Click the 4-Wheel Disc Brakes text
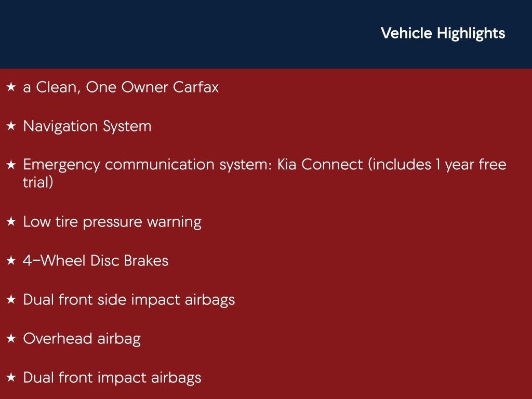Viewport: 532px width, 399px height. [96, 261]
